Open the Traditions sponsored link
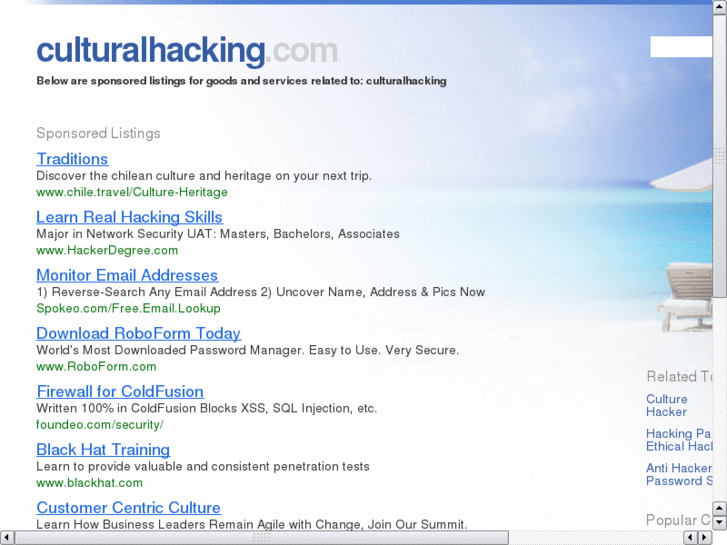 pos(72,159)
